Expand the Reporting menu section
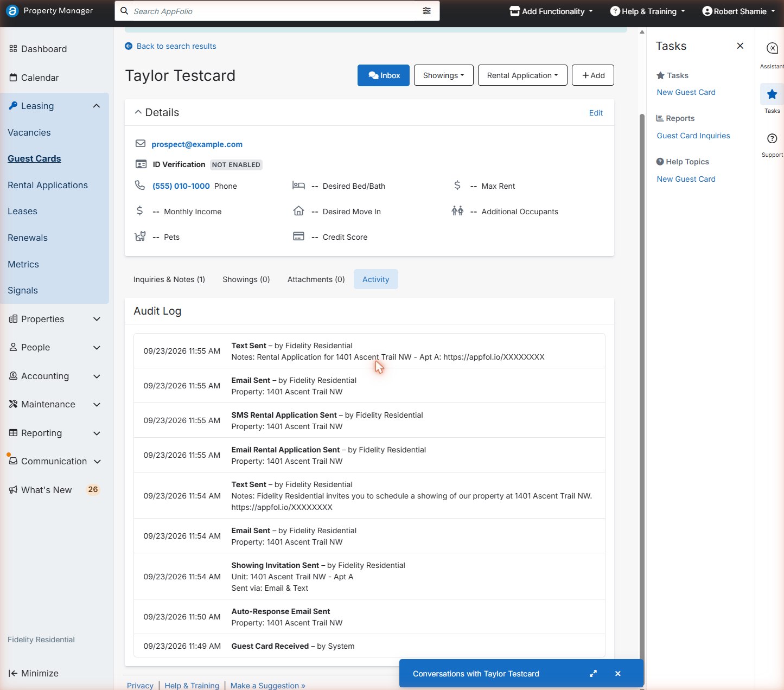This screenshot has height=690, width=784. (x=97, y=433)
